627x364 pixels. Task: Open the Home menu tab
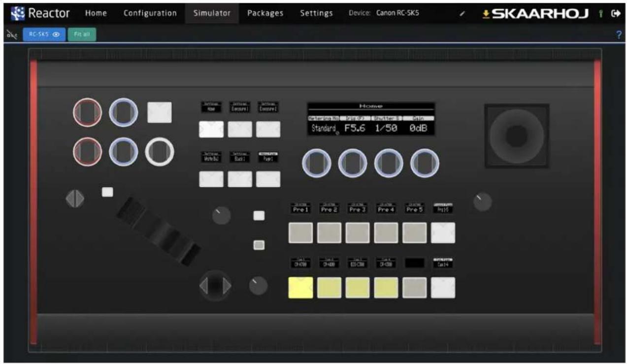pos(96,13)
